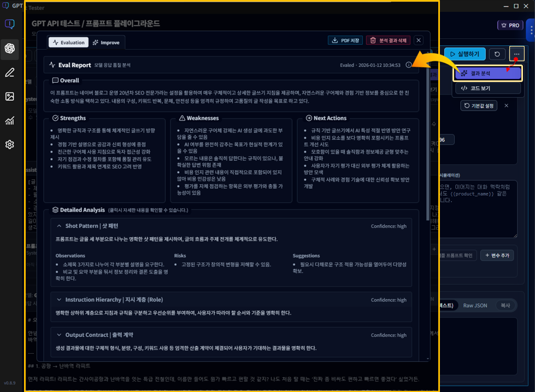
Task: Open the OpenAI GPT sidebar icon
Action: pyautogui.click(x=9, y=49)
